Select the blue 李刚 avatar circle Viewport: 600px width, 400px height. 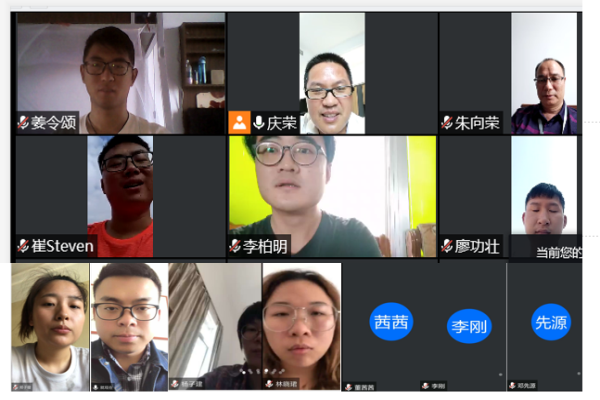(469, 326)
